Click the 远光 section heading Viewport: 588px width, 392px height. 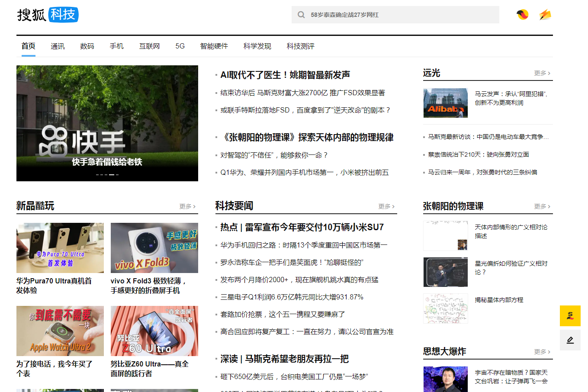tap(431, 73)
